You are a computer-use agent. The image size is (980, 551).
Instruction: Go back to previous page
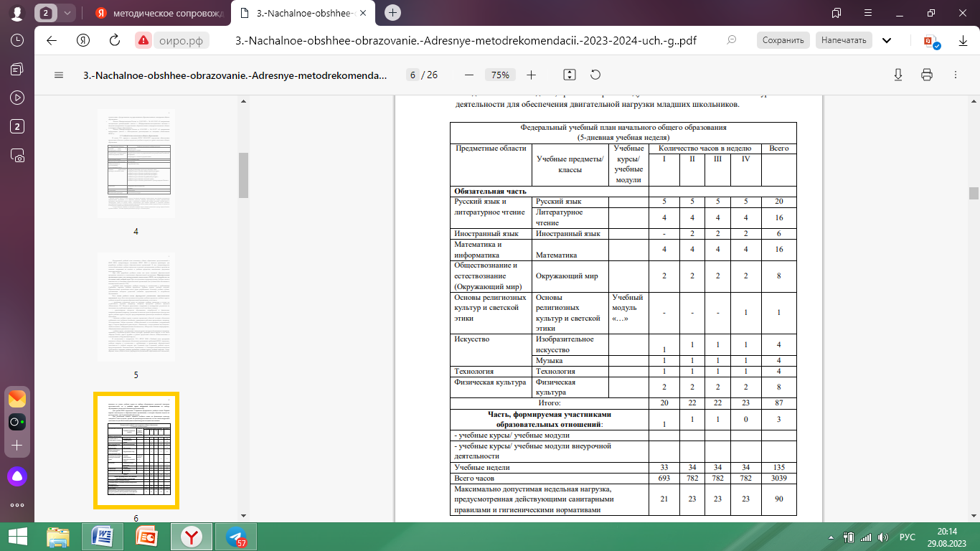coord(51,41)
